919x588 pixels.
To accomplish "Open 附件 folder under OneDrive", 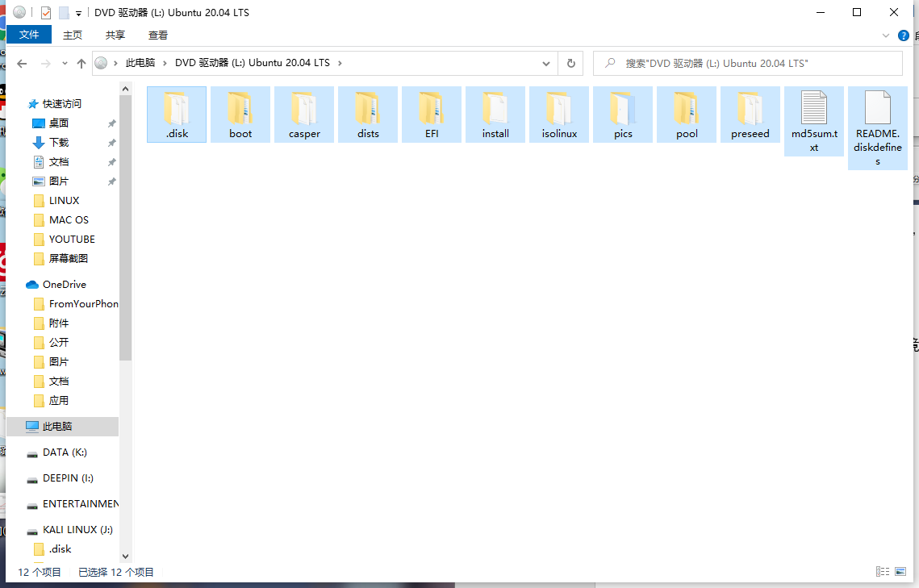I will pos(59,323).
